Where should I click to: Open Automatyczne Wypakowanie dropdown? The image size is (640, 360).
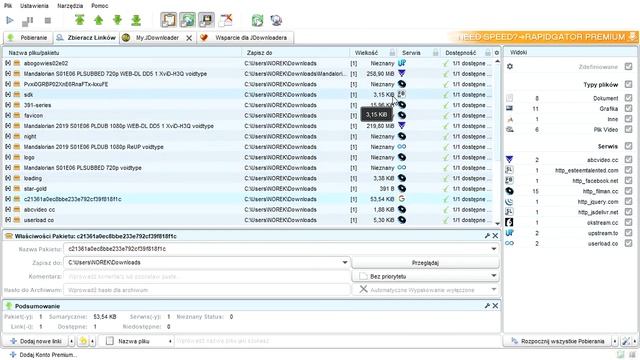(493, 290)
